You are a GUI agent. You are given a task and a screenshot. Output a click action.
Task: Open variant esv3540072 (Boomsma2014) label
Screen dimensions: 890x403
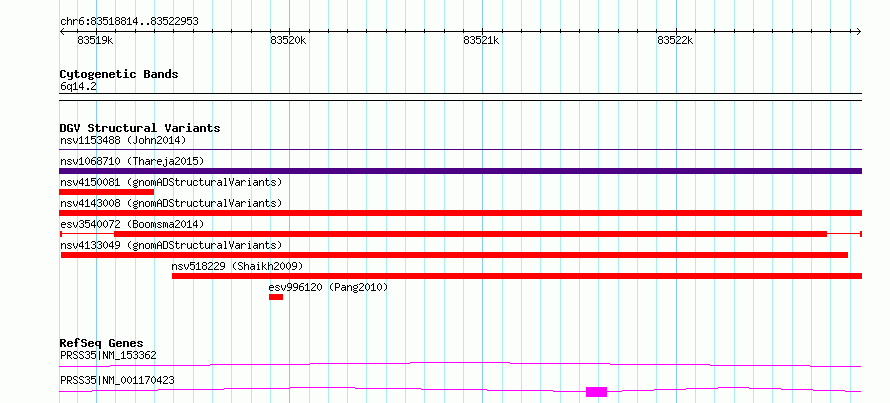pyautogui.click(x=132, y=224)
